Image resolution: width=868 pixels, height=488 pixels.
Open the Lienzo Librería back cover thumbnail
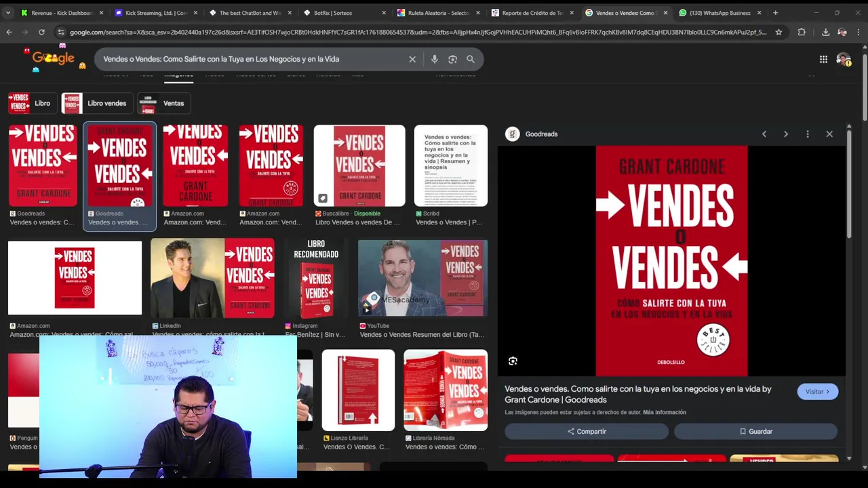(x=358, y=390)
